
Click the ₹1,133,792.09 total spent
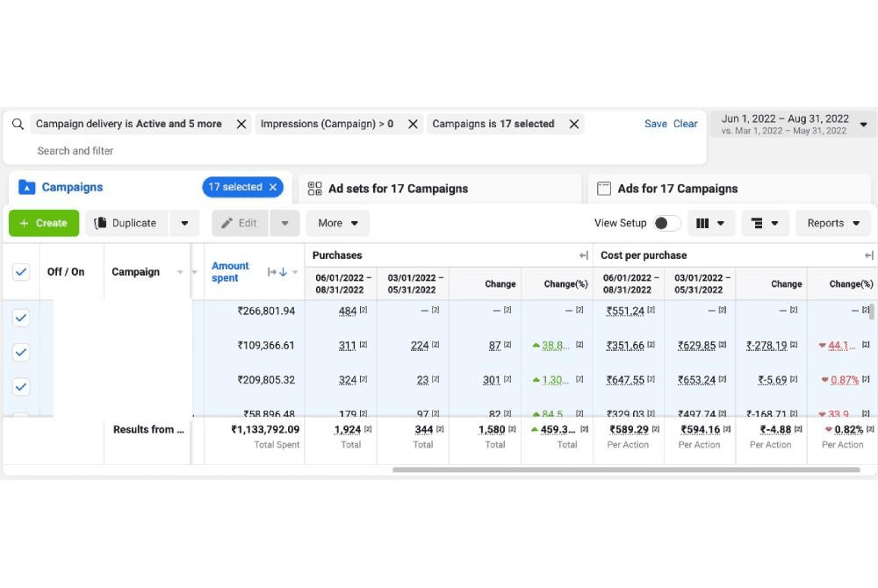pos(265,430)
